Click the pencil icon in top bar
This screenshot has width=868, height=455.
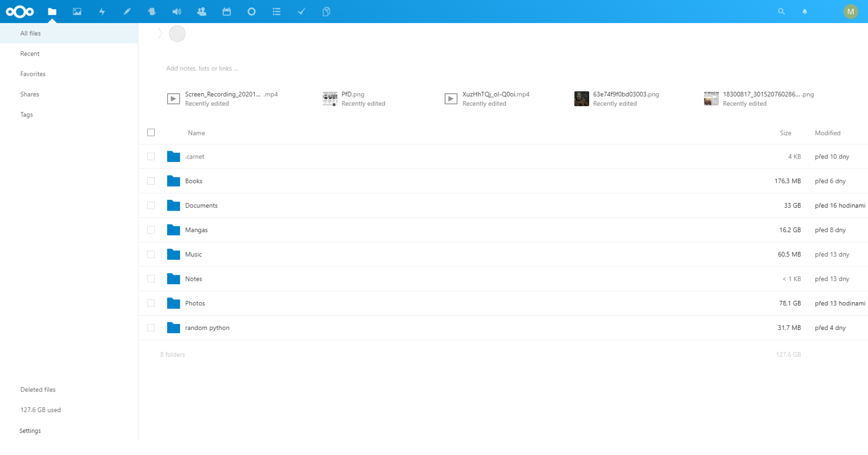127,11
